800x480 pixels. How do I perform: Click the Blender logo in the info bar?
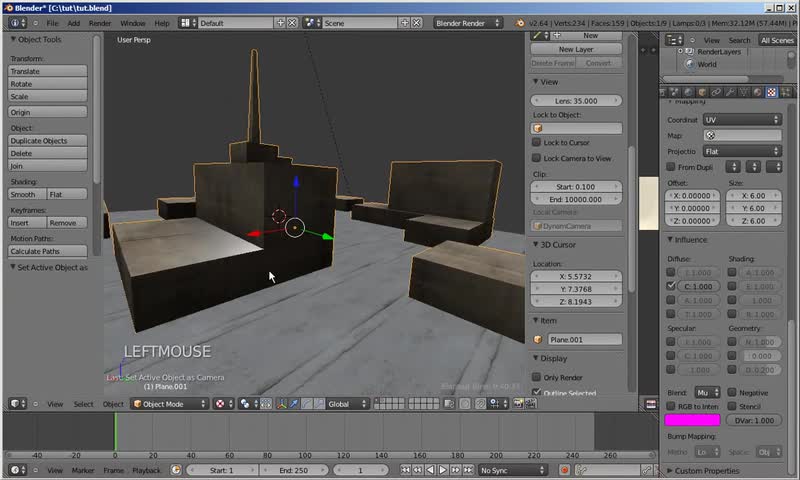pyautogui.click(x=520, y=23)
